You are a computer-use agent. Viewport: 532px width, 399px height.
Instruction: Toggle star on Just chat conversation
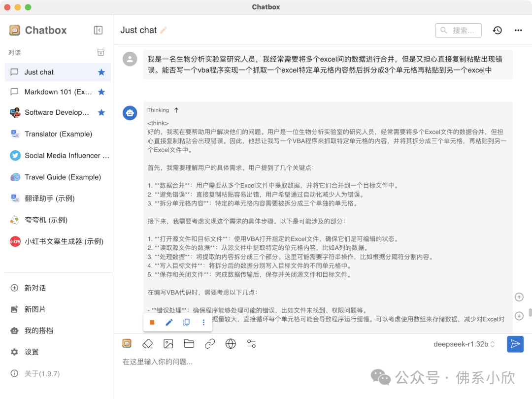point(101,72)
